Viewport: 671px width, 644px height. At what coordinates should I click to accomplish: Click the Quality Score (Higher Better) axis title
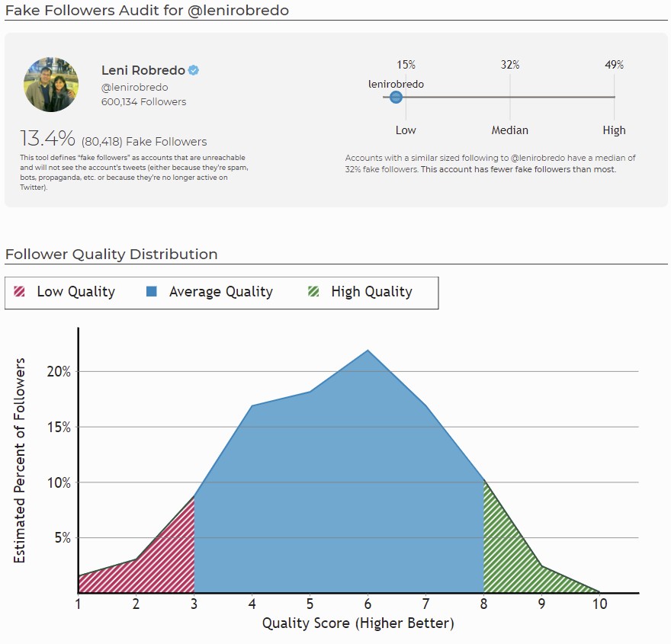358,623
